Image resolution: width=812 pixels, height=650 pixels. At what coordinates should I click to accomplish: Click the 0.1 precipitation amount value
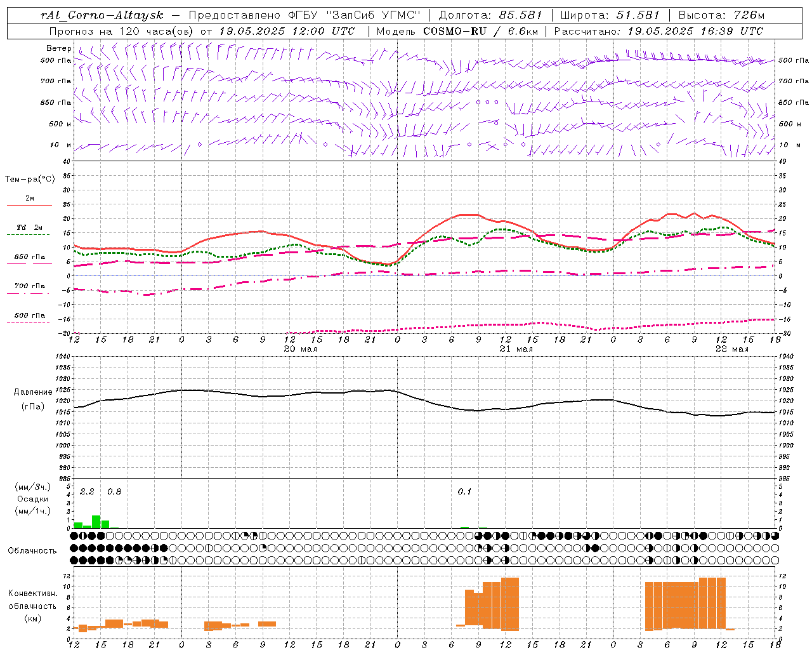point(464,492)
